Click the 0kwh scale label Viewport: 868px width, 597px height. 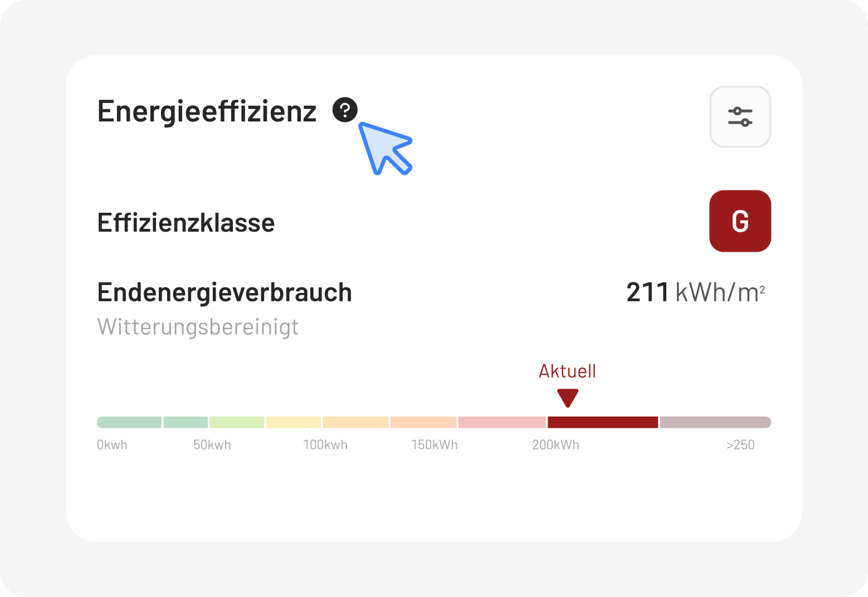(112, 445)
